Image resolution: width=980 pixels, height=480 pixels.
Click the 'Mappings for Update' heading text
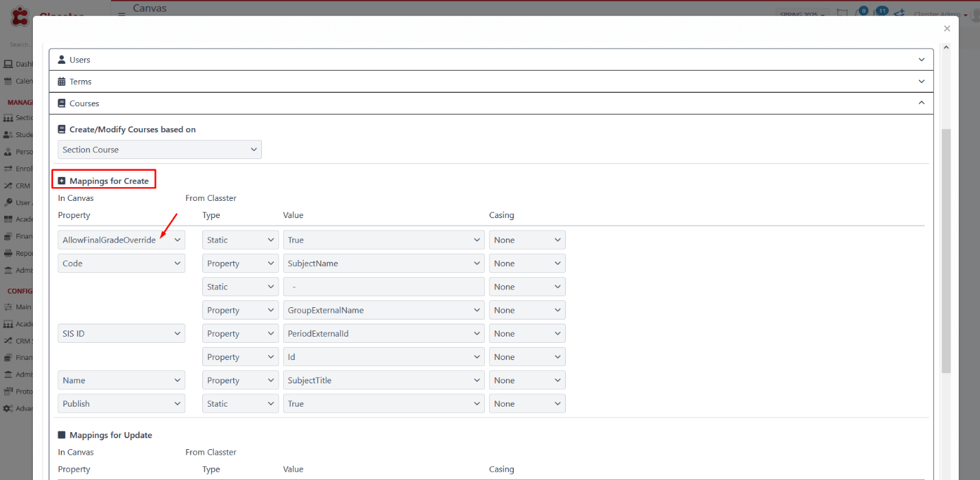pos(110,435)
